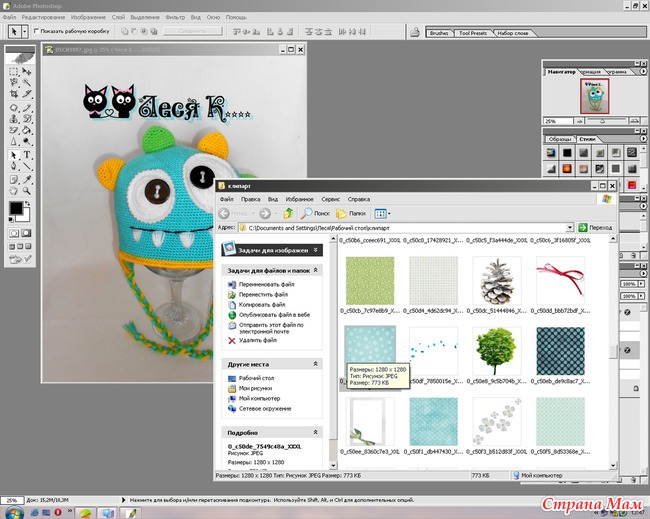
Task: Collapse the Задачи для файлов и папок section
Action: [316, 270]
